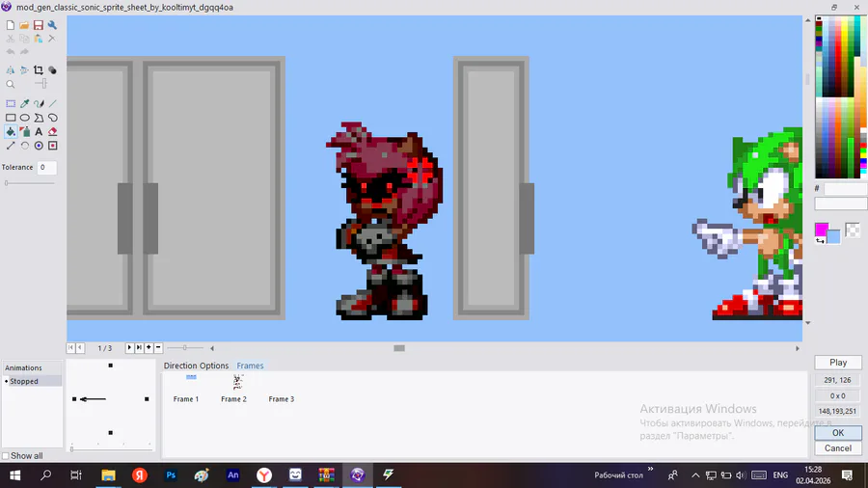This screenshot has width=868, height=488.
Task: Open the Import image folder icon
Action: tap(24, 25)
